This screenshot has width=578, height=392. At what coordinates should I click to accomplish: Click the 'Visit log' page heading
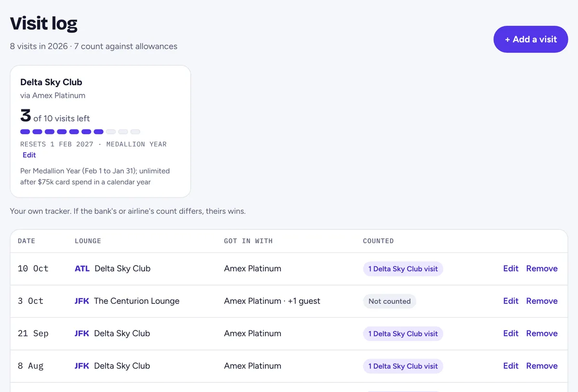point(44,24)
